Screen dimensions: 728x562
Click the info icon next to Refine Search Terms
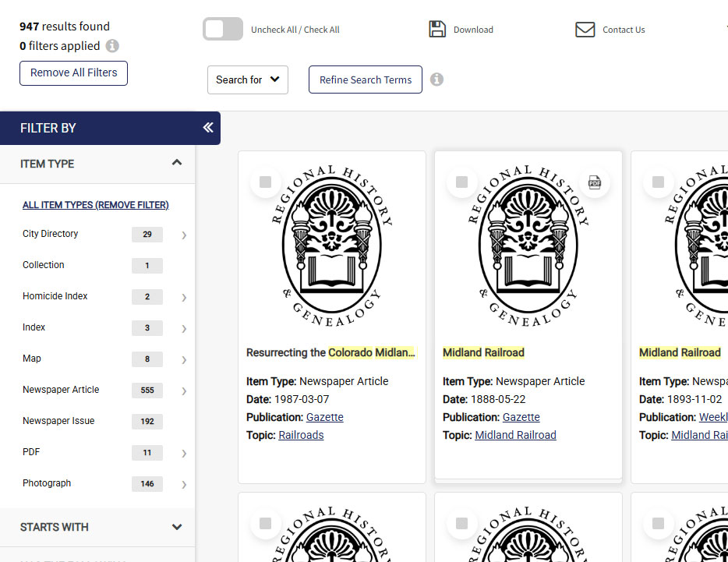(x=436, y=79)
